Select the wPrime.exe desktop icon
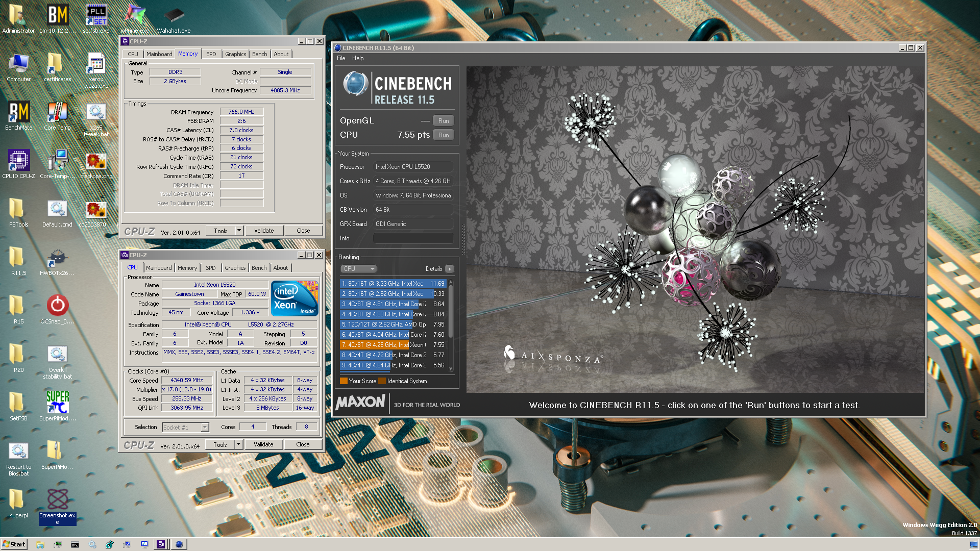 tap(135, 18)
